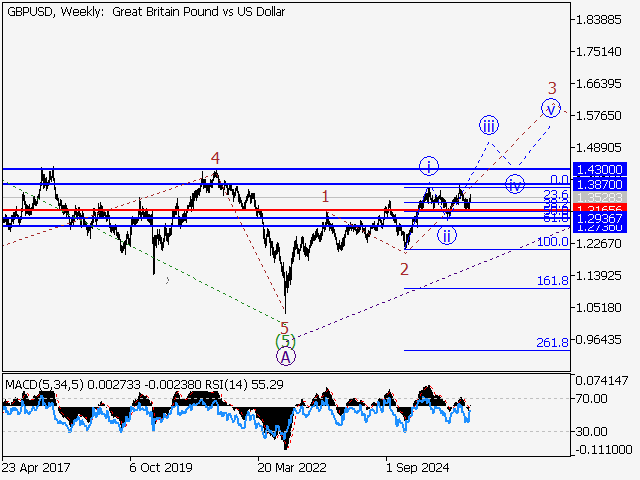Click the circled wave v target label
The image size is (640, 480).
tap(550, 108)
